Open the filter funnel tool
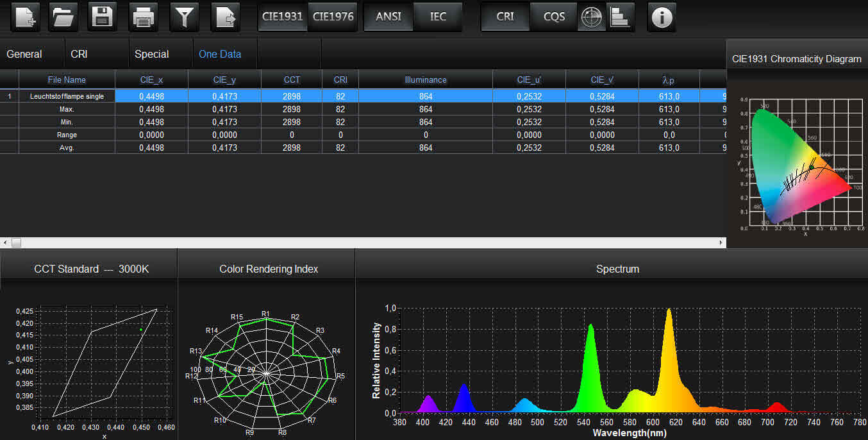Screen dimensions: 868x440 click(x=185, y=17)
